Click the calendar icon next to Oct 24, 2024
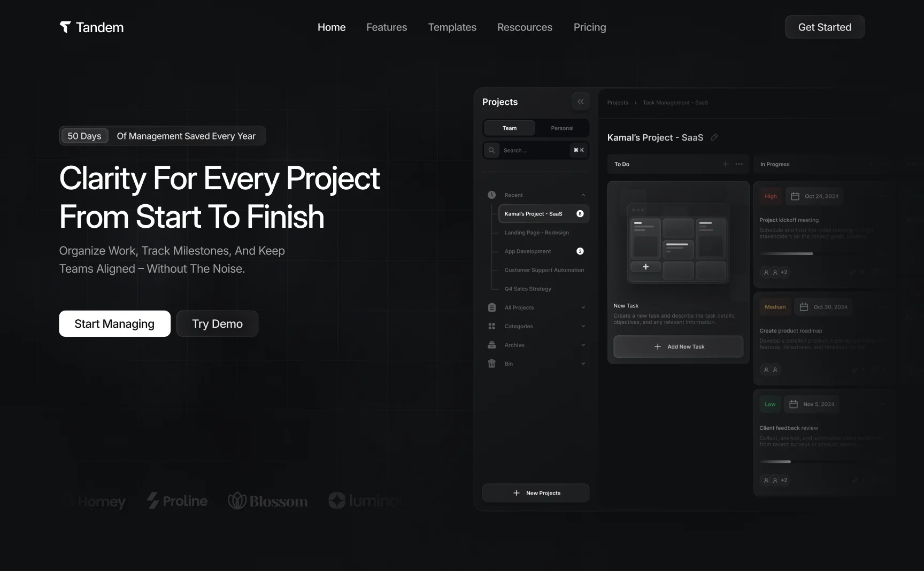The height and width of the screenshot is (571, 924). (x=795, y=196)
